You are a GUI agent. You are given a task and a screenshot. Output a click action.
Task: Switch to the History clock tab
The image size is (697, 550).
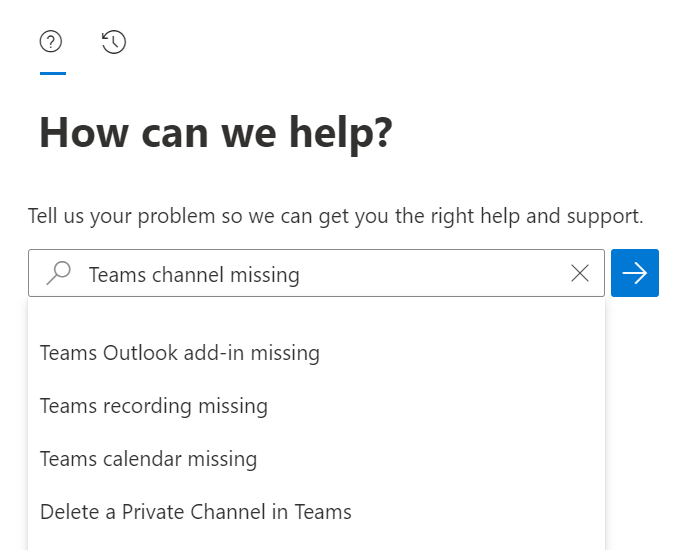click(114, 42)
